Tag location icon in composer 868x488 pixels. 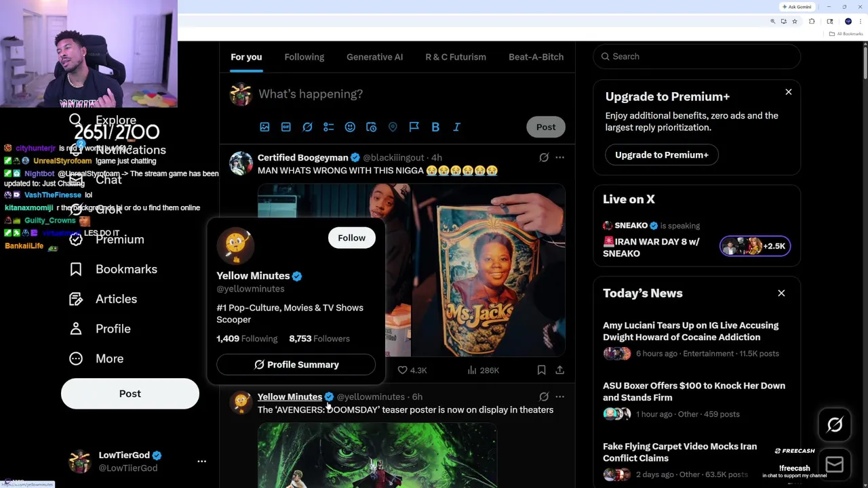coord(393,127)
